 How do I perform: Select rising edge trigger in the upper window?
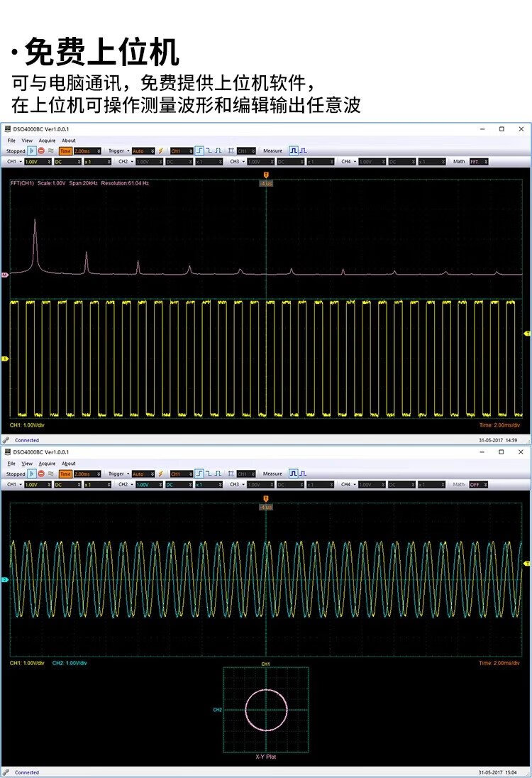200,151
